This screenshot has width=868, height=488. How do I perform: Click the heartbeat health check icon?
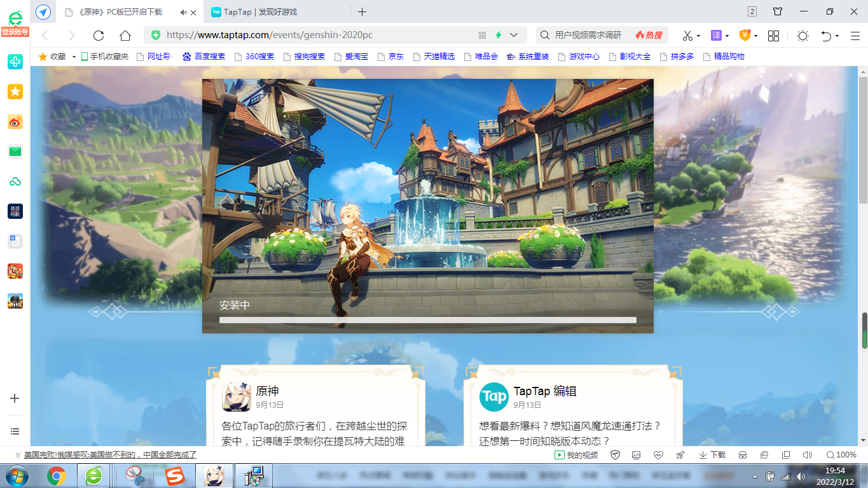click(x=658, y=455)
